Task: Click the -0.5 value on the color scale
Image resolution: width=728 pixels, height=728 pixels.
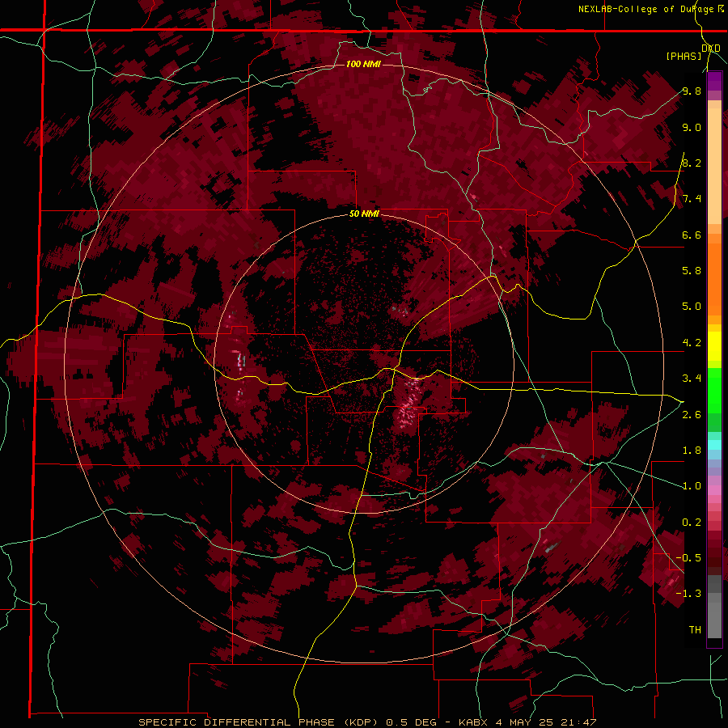Action: 688,558
